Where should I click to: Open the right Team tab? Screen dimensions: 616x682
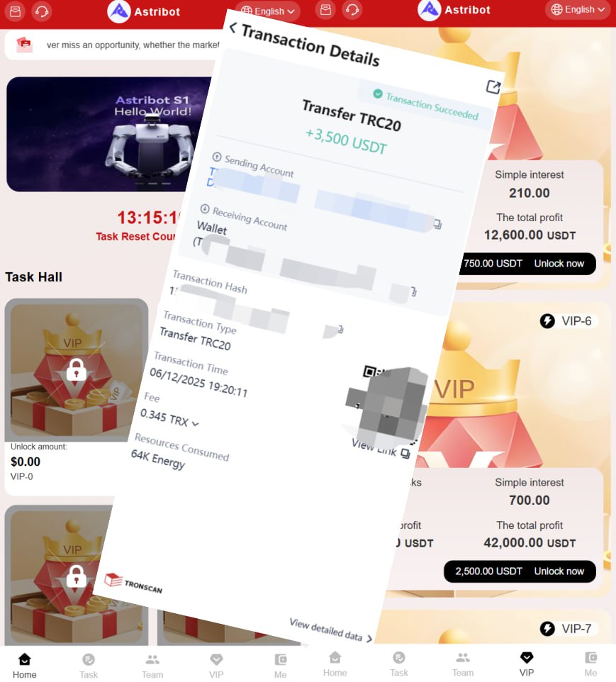463,664
